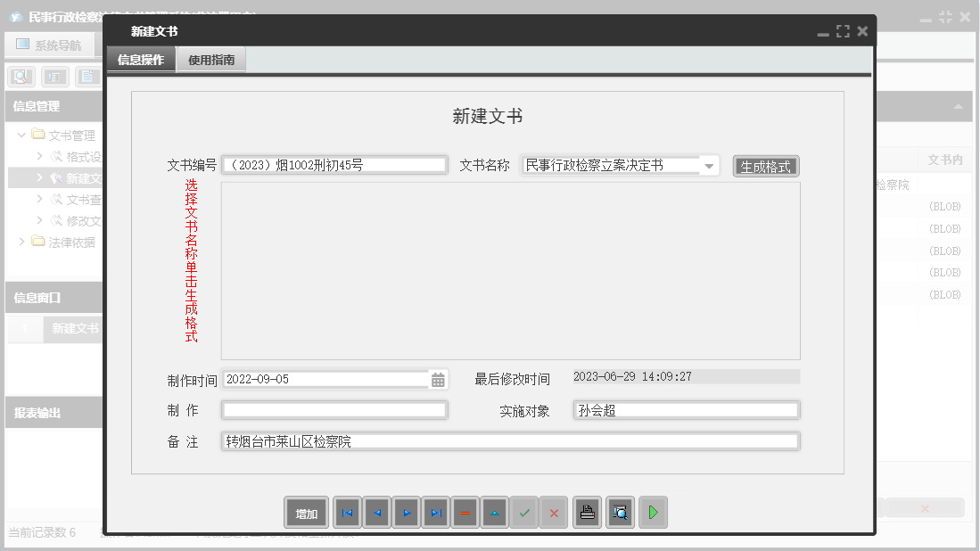The width and height of the screenshot is (980, 551).
Task: Collapse the 文书管理 folder
Action: pos(20,136)
